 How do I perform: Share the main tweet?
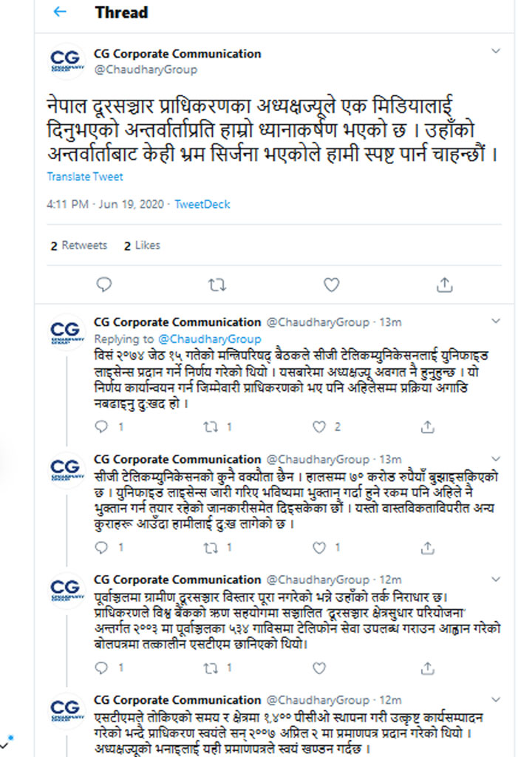coord(445,284)
